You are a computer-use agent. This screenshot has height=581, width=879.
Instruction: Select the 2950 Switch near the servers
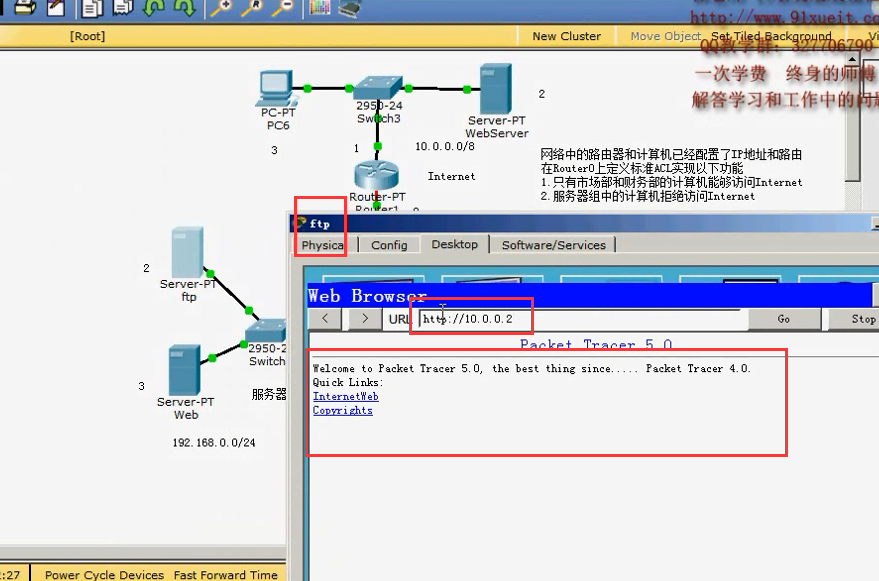pos(266,331)
